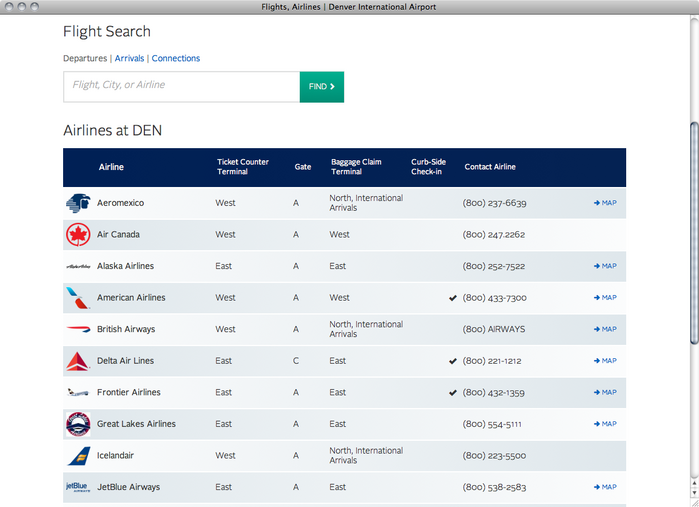Click the Frontier Airlines curb-side checkmark

[453, 393]
